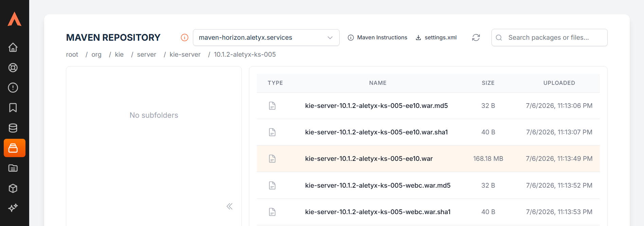Open the Home sidebar icon
644x226 pixels.
pyautogui.click(x=13, y=47)
